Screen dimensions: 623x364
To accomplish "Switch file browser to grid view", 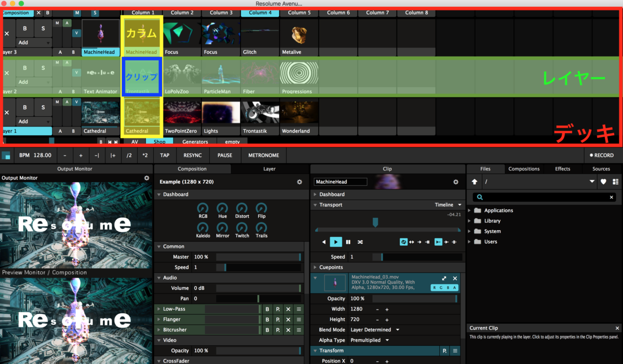I will tap(615, 182).
